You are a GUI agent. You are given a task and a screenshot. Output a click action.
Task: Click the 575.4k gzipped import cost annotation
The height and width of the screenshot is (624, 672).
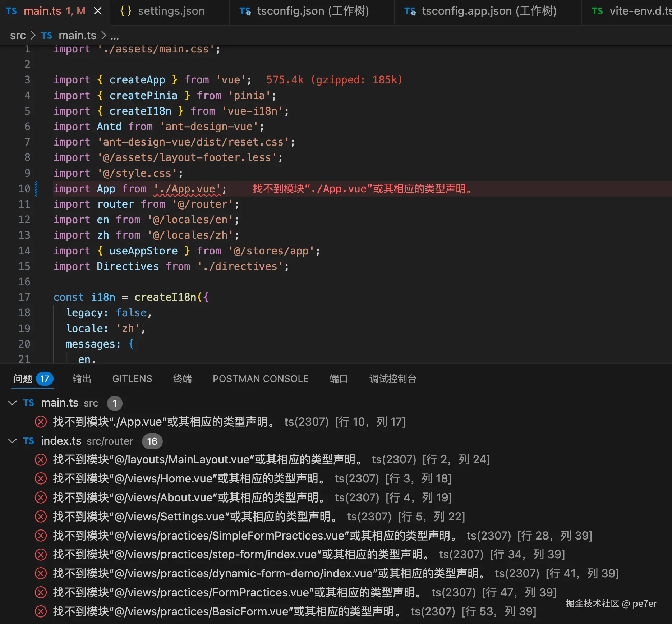tap(334, 80)
